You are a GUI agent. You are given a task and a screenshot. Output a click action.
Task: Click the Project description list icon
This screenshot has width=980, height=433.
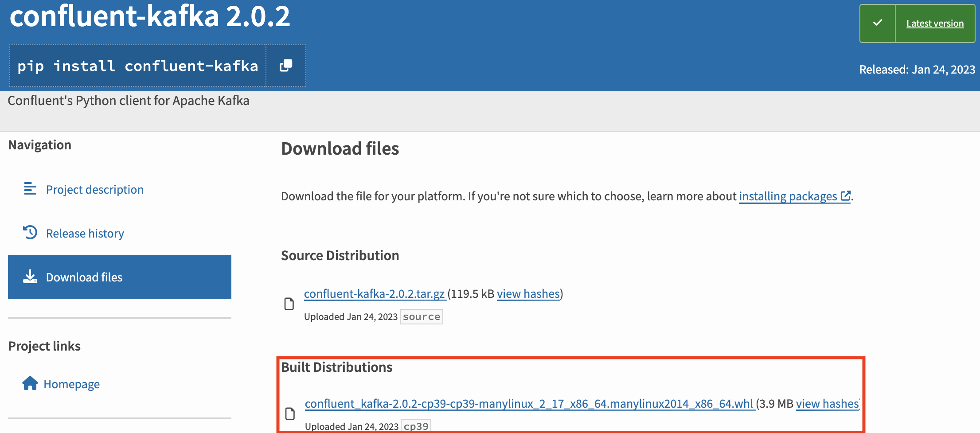pos(30,189)
